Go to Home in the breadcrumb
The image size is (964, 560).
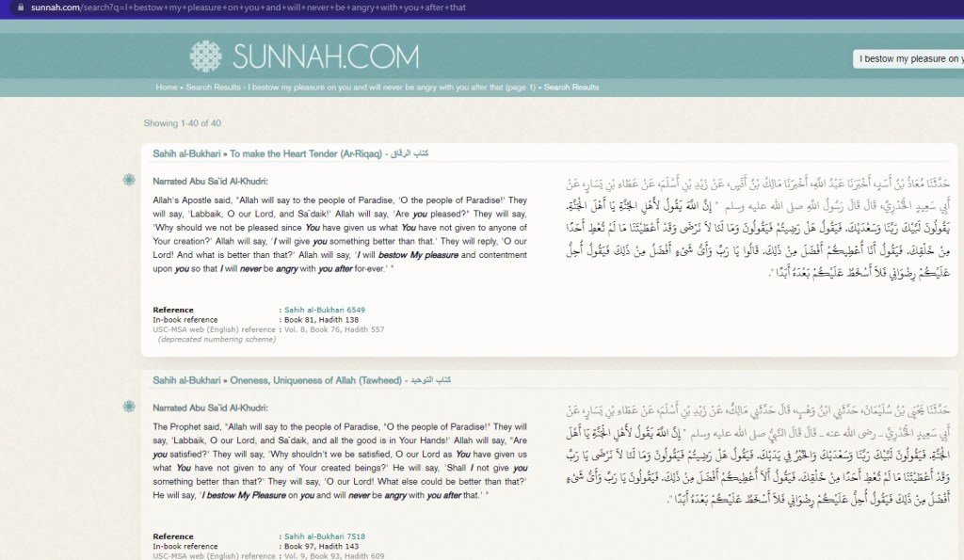coord(167,88)
